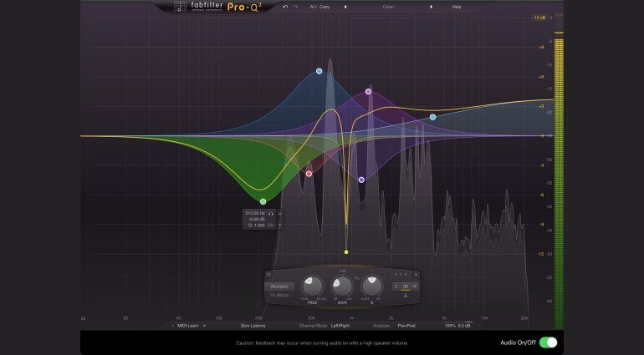The height and width of the screenshot is (355, 644).
Task: Set band to Right channel only
Action: pos(415,287)
